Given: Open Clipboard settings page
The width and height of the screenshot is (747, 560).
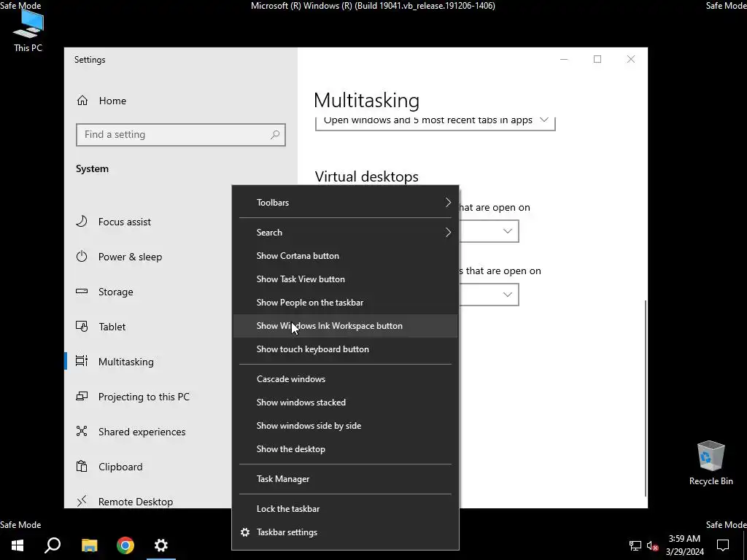Looking at the screenshot, I should click(147, 467).
